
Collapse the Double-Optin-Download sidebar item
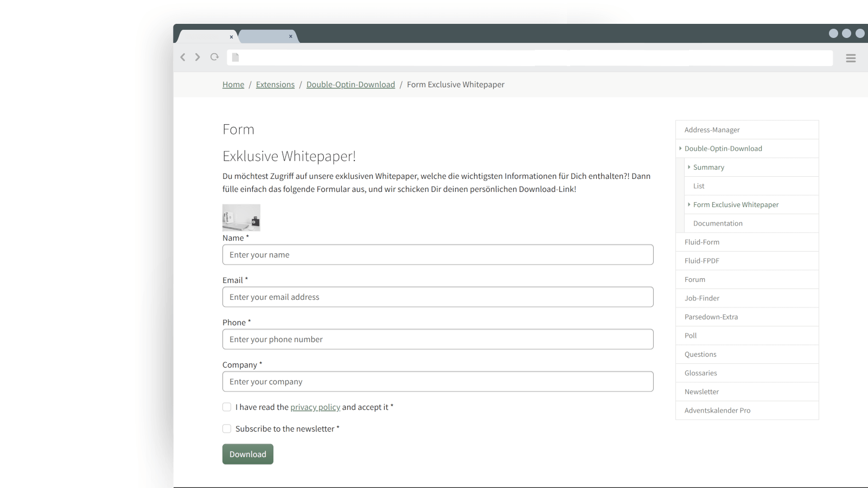[680, 149]
